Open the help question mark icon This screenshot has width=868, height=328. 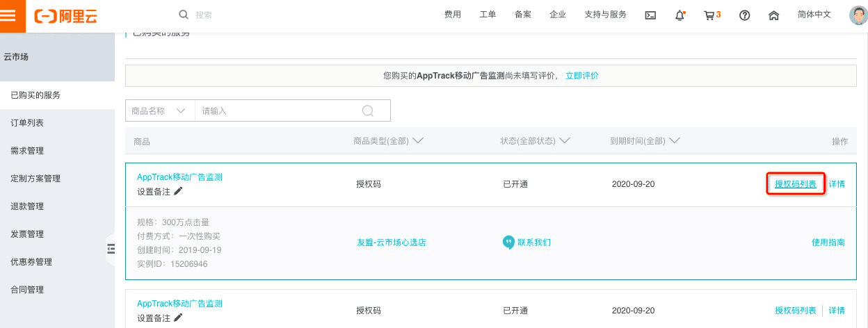click(x=745, y=15)
